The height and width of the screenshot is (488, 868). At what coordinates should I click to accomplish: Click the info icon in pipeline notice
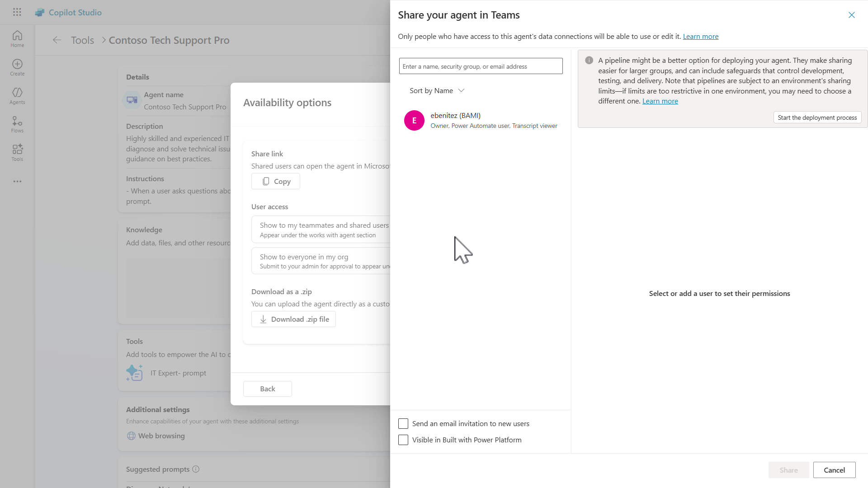pos(589,60)
